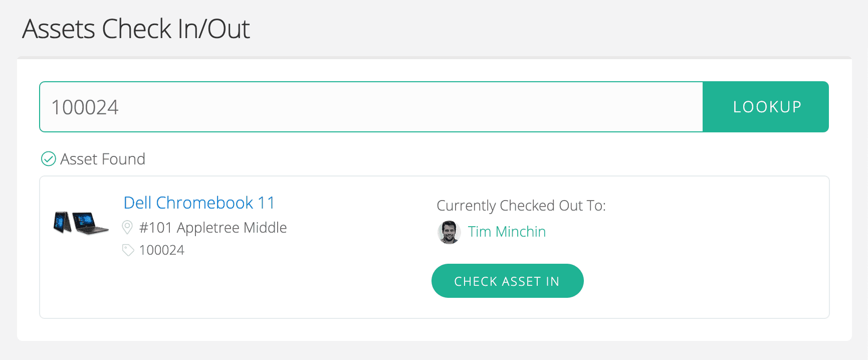The width and height of the screenshot is (868, 360).
Task: Click the Assets Check In/Out page heading
Action: pyautogui.click(x=135, y=29)
